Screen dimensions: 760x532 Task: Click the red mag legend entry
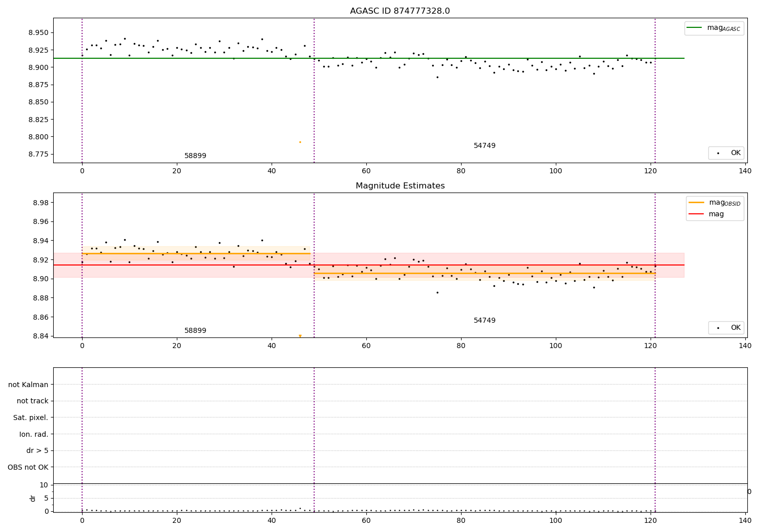[x=707, y=214]
